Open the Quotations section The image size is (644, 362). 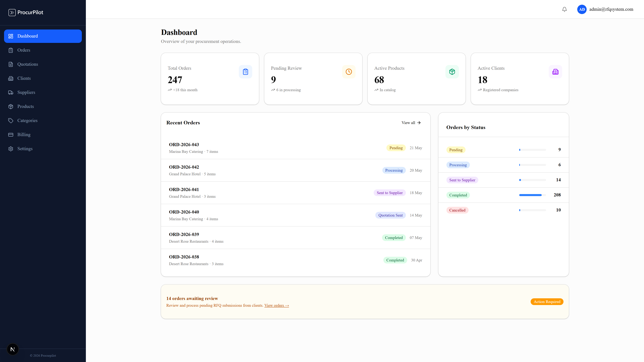pyautogui.click(x=43, y=64)
